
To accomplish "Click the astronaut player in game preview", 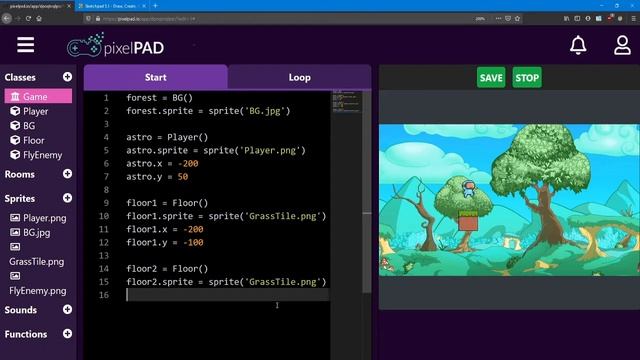I will (x=469, y=189).
